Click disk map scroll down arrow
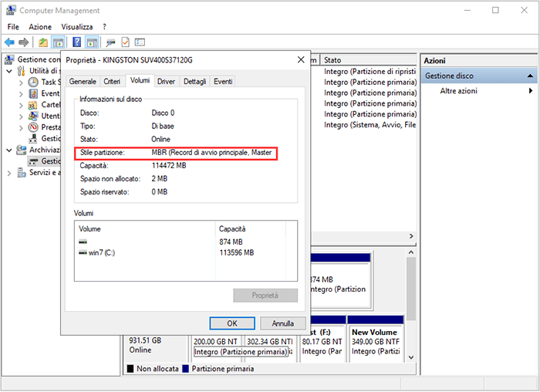Screen dimensions: 540x392 pos(411,357)
